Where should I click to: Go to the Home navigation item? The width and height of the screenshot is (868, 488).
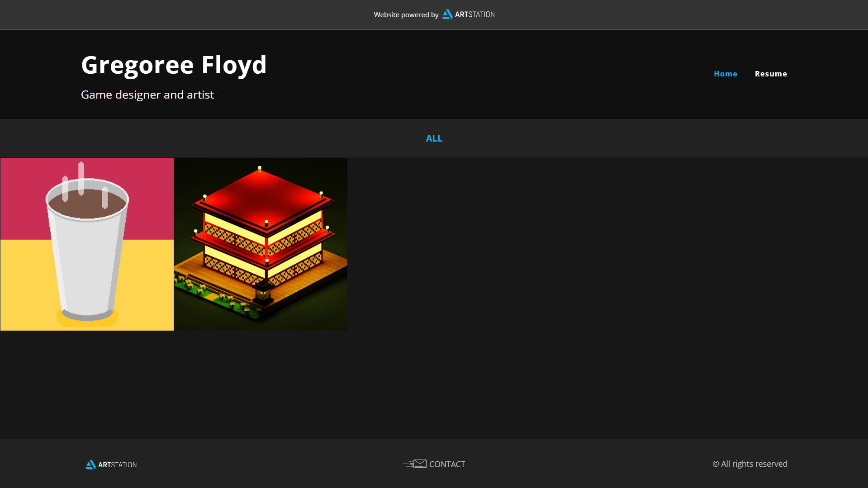click(x=726, y=74)
